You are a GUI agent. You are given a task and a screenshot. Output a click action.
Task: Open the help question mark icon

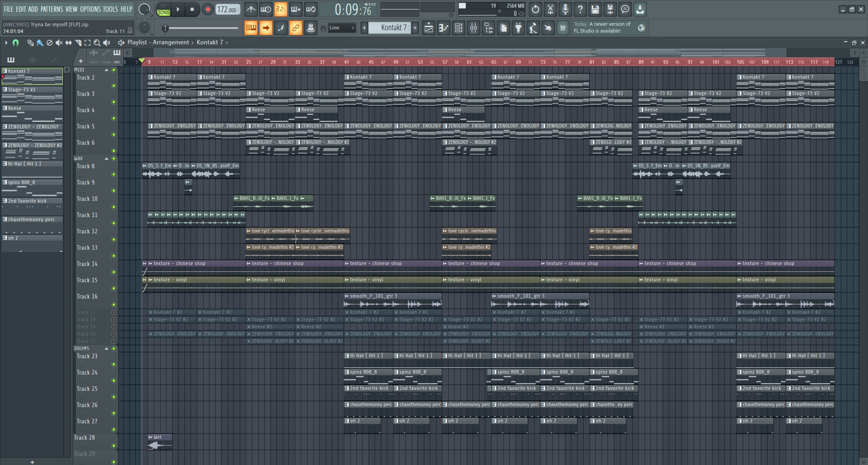580,9
